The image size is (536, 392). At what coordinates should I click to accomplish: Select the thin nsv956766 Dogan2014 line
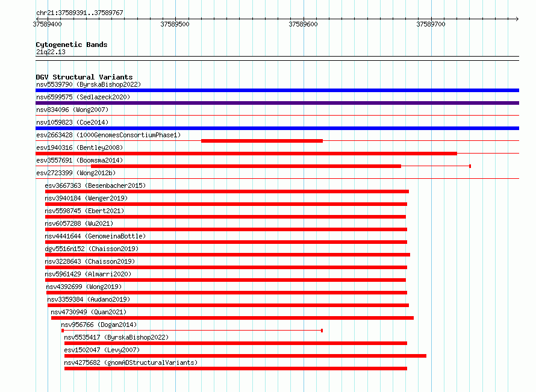coord(192,331)
